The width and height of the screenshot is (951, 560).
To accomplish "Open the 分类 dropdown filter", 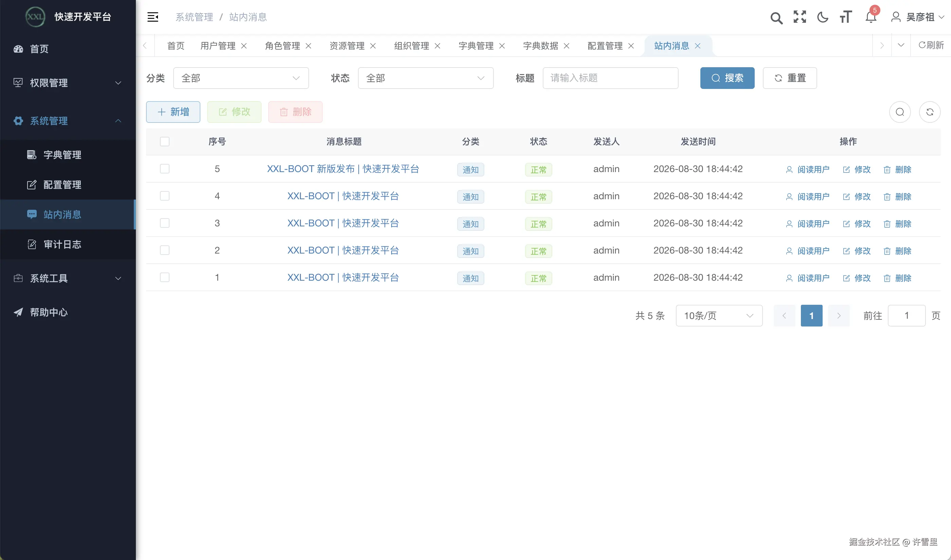I will click(x=241, y=78).
